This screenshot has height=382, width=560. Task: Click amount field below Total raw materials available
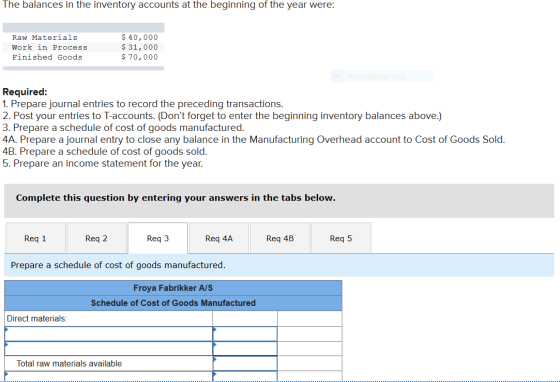(x=245, y=376)
